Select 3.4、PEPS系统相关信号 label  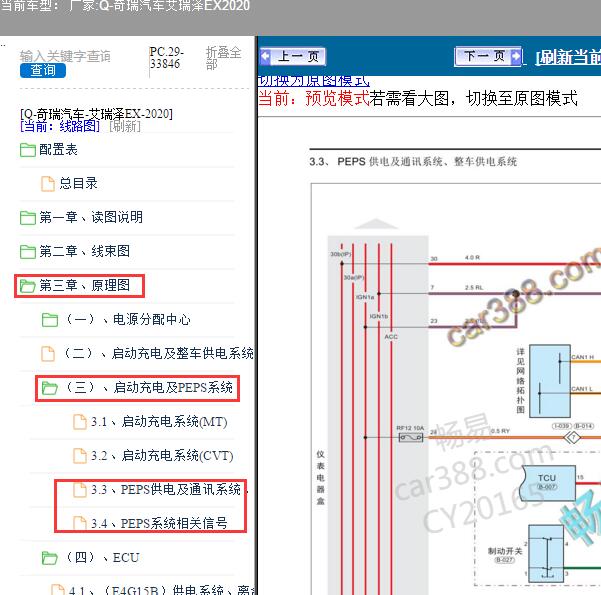point(159,523)
